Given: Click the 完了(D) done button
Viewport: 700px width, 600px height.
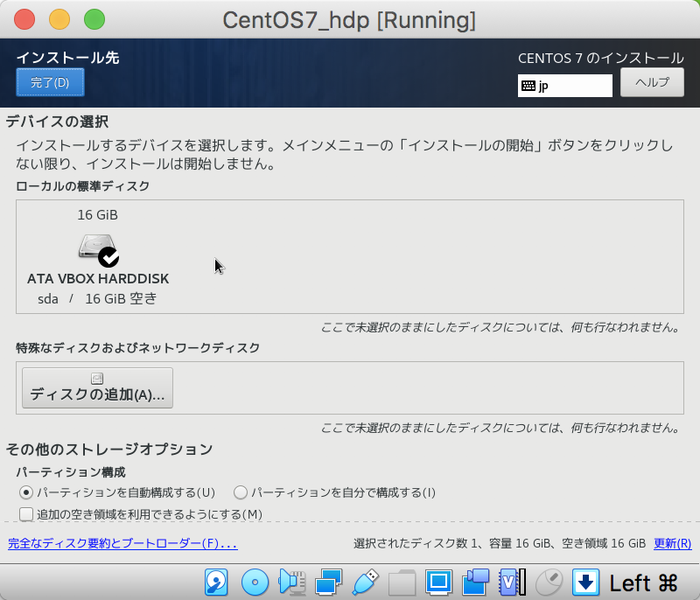Looking at the screenshot, I should (x=50, y=82).
